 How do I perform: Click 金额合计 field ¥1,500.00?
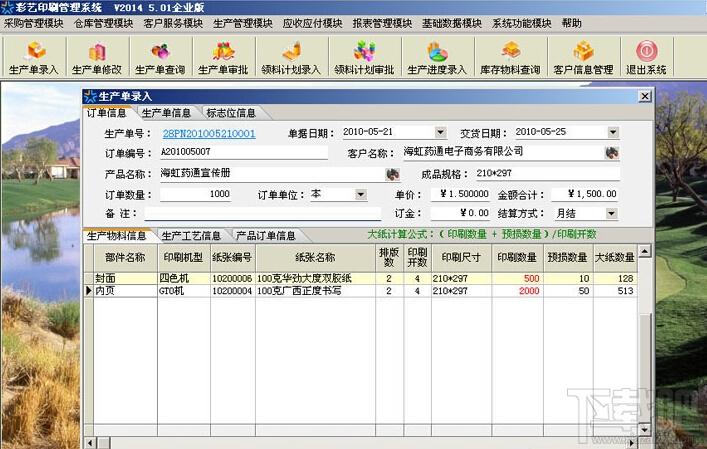(x=584, y=194)
